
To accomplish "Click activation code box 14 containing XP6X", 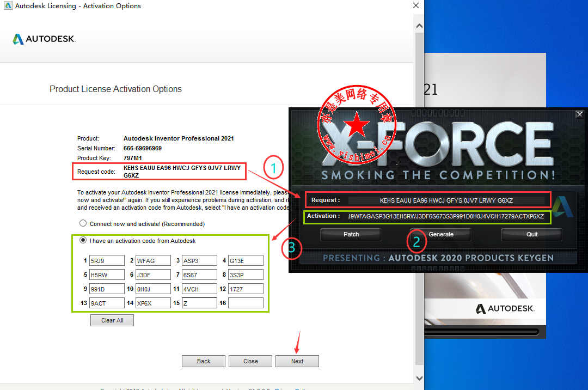I will [153, 303].
